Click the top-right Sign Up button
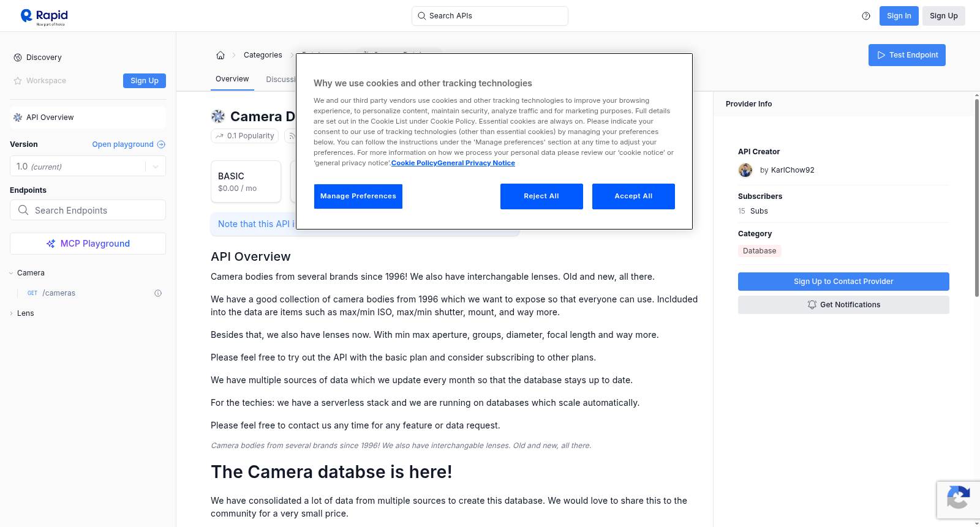This screenshot has width=980, height=527. (943, 16)
